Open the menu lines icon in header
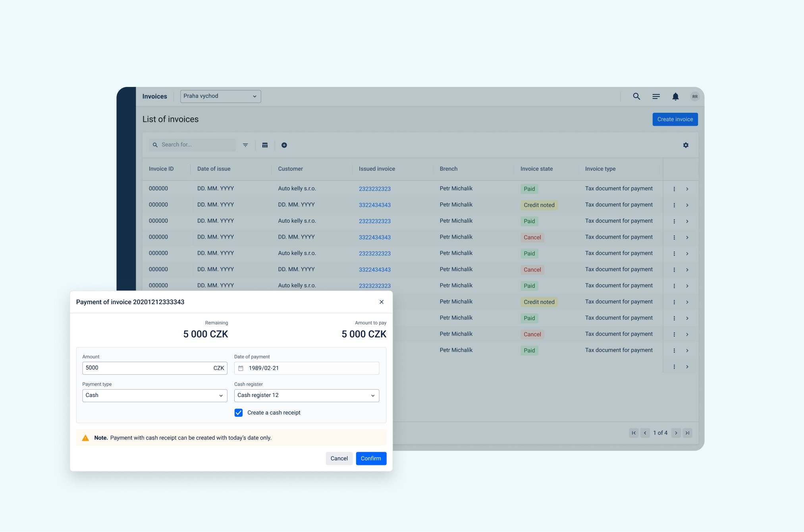This screenshot has width=804, height=532. tap(656, 96)
